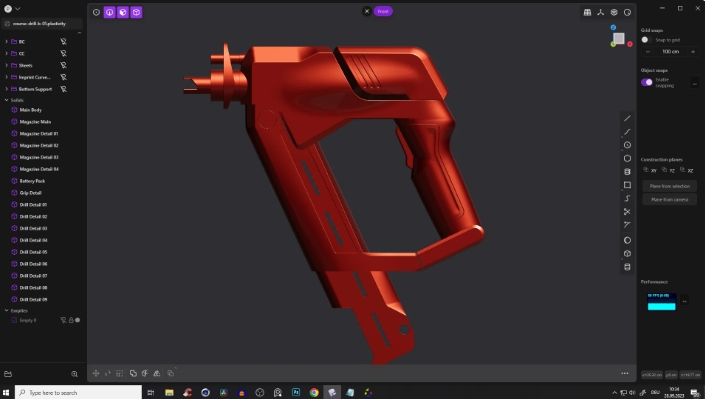Expand the Sheets folder
705x399 pixels.
6,65
